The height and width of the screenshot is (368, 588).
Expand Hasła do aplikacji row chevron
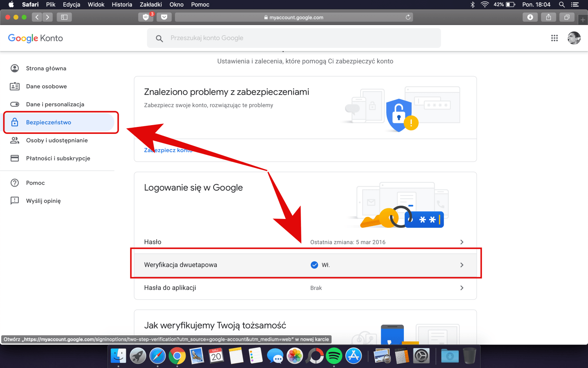click(x=462, y=288)
